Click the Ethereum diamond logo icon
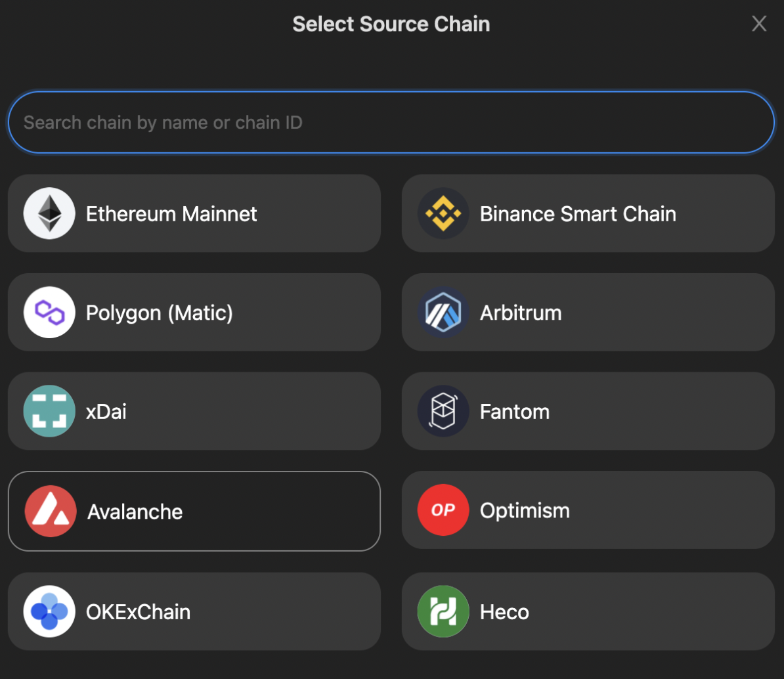This screenshot has height=679, width=784. coord(49,213)
